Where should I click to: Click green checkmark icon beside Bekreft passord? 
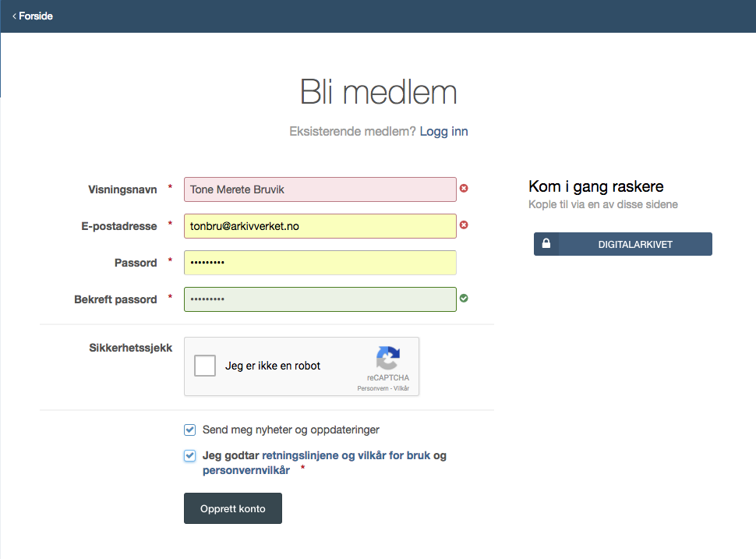[x=464, y=299]
